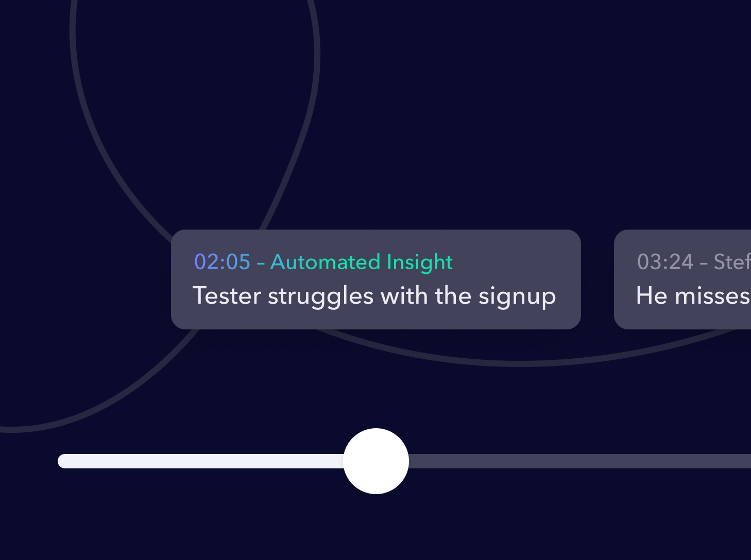Screen dimensions: 751x560
Task: Click the green Automated Insight label
Action: pos(362,262)
